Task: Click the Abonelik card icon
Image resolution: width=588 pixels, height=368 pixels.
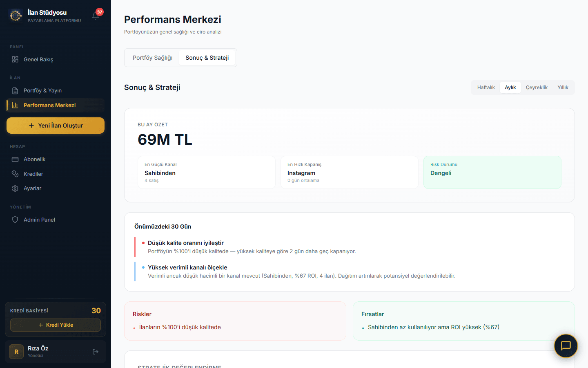Action: (15, 159)
